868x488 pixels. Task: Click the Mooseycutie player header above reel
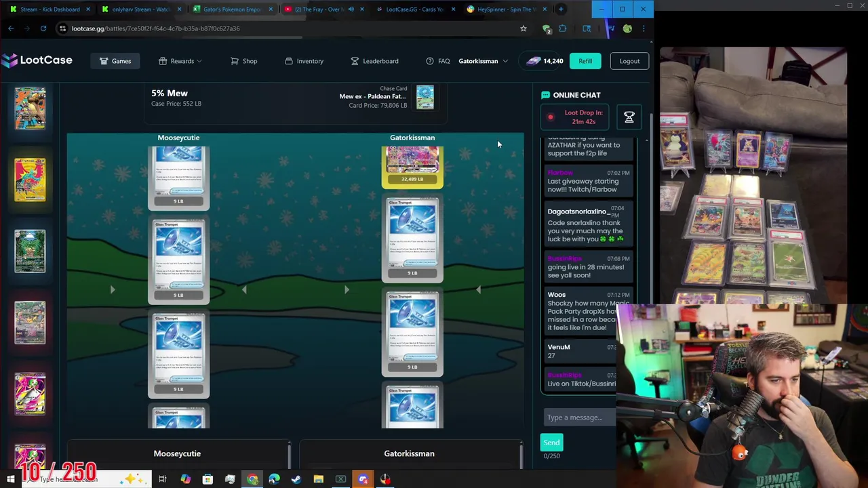click(x=178, y=138)
